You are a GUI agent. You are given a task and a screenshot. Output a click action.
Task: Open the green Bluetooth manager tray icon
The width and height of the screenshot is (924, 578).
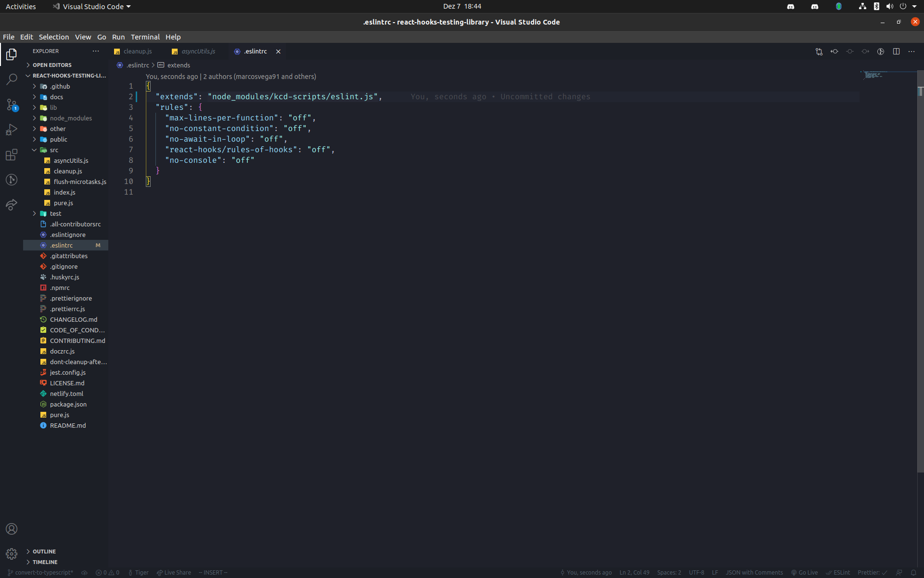coord(839,7)
